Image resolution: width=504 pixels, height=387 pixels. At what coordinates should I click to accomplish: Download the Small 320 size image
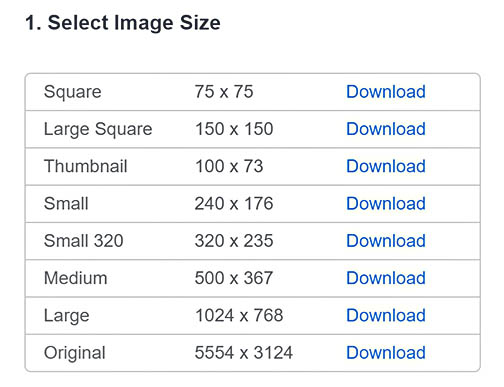[x=386, y=241]
